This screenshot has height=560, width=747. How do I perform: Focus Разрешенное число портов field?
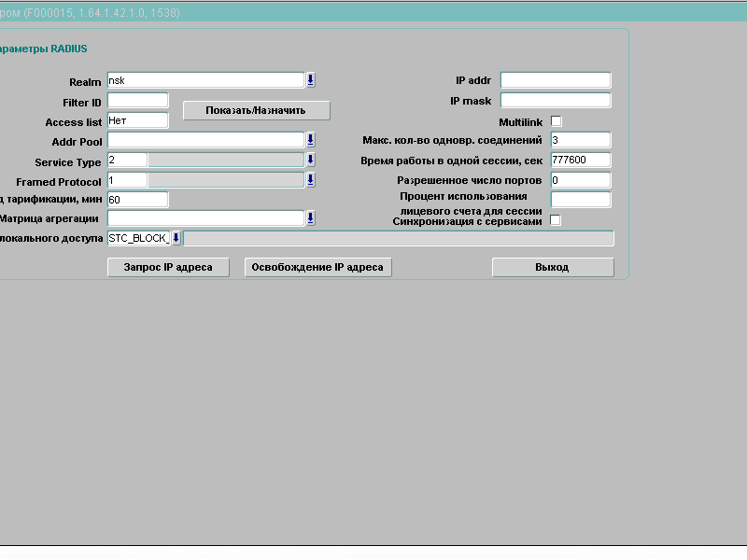pos(581,180)
